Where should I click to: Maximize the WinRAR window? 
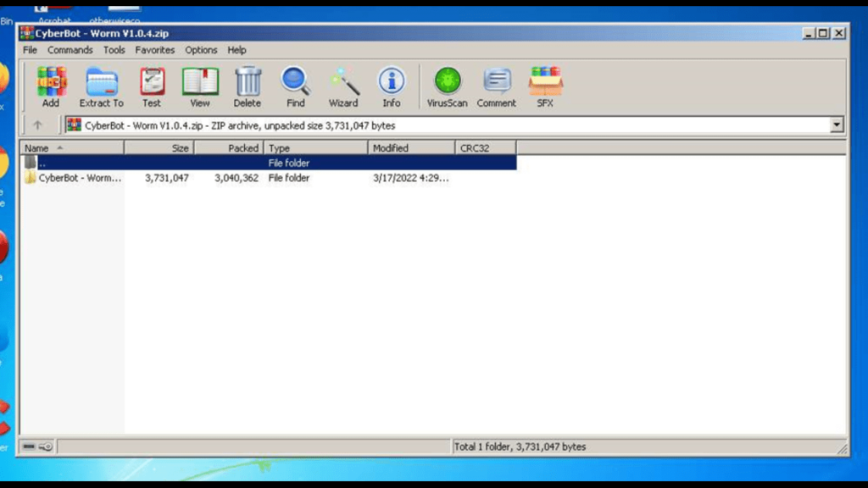[x=823, y=33]
